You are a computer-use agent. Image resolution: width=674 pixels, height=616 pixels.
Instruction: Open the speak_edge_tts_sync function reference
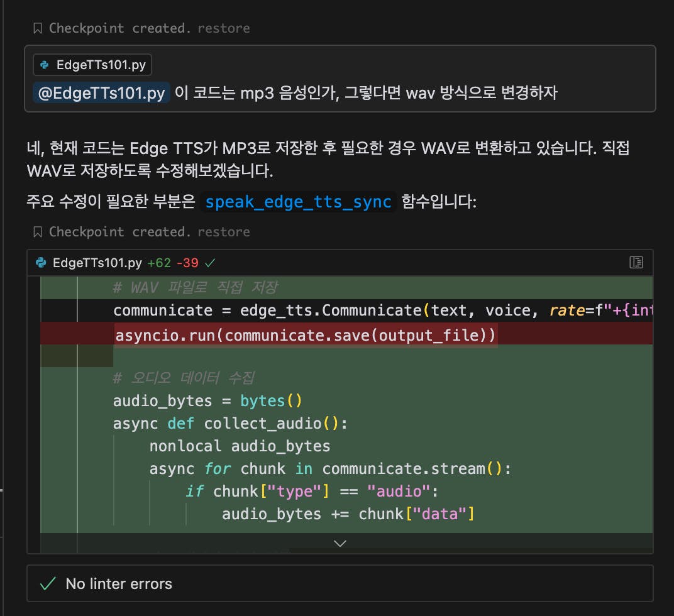[299, 202]
